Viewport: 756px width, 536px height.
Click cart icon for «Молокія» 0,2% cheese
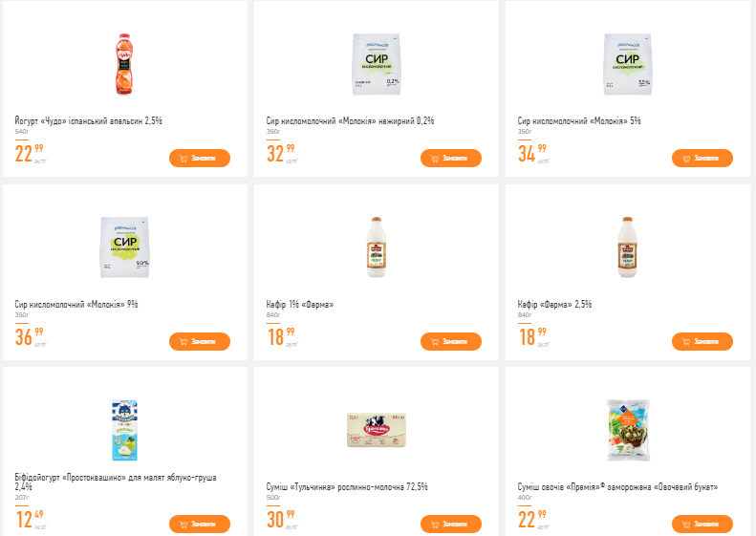pyautogui.click(x=434, y=159)
